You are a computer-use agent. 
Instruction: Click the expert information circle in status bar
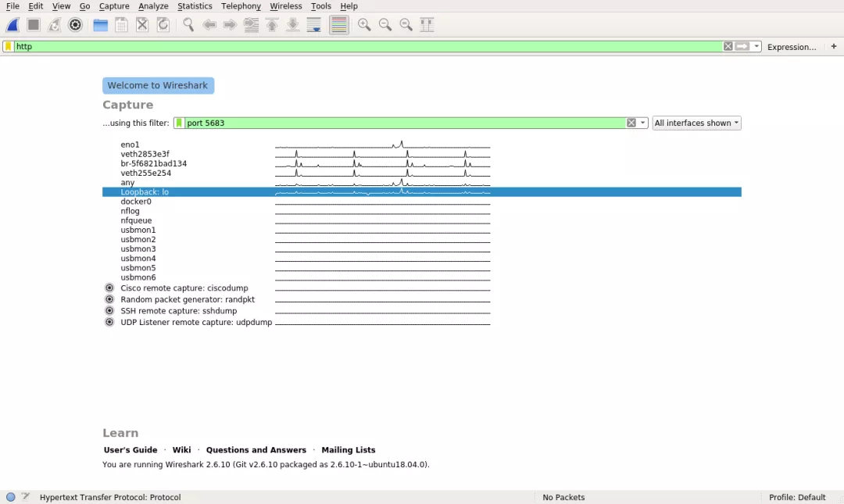(11, 497)
